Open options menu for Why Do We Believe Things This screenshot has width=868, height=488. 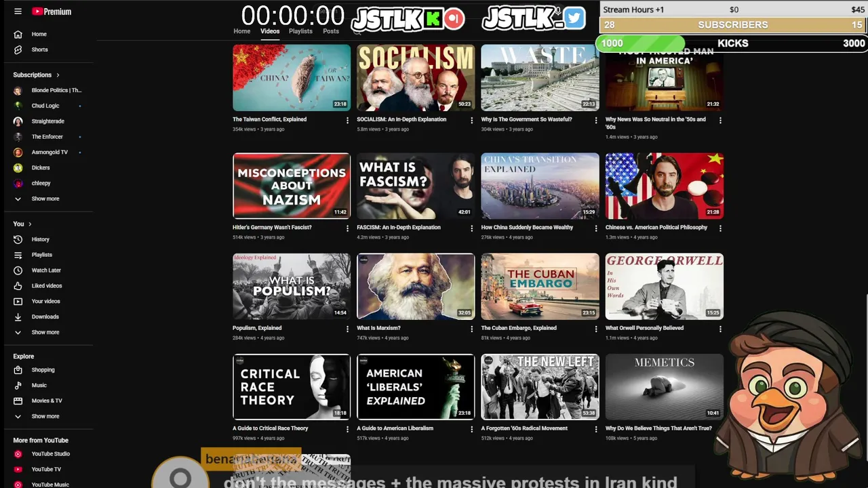tap(720, 429)
